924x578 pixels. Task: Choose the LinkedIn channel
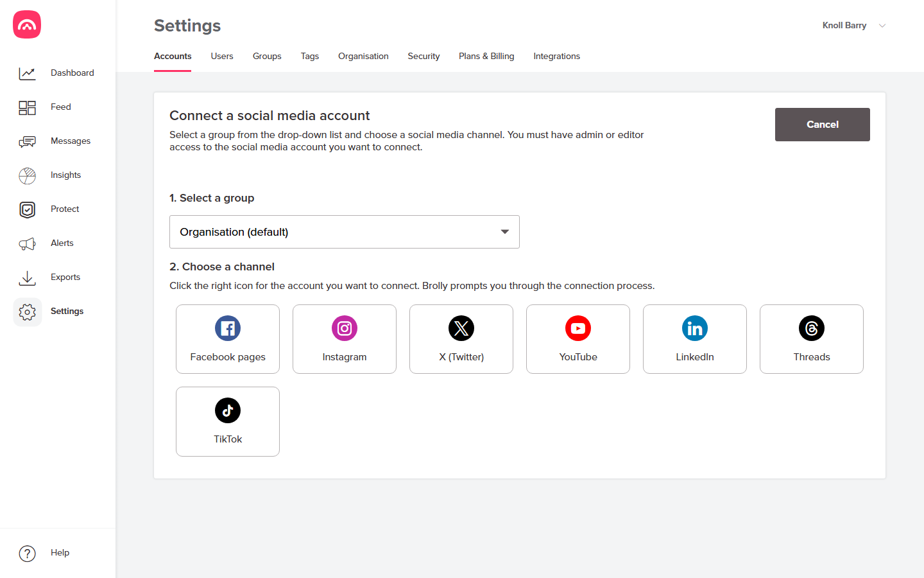695,339
